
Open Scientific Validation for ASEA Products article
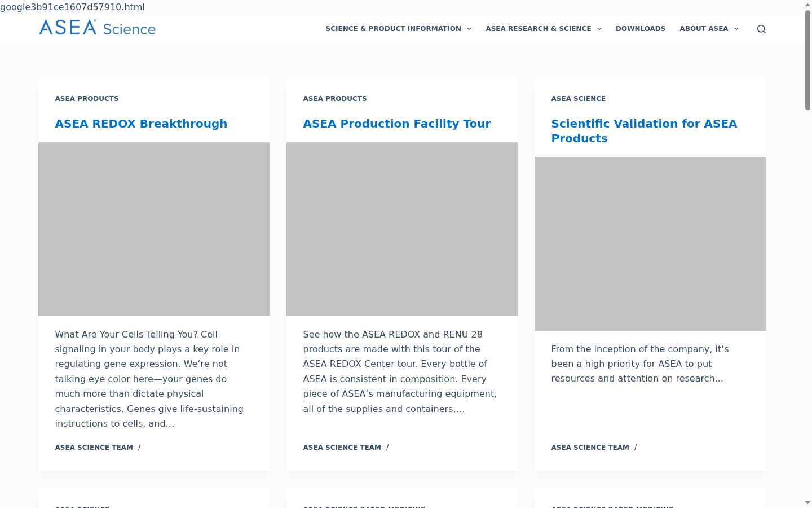click(644, 131)
